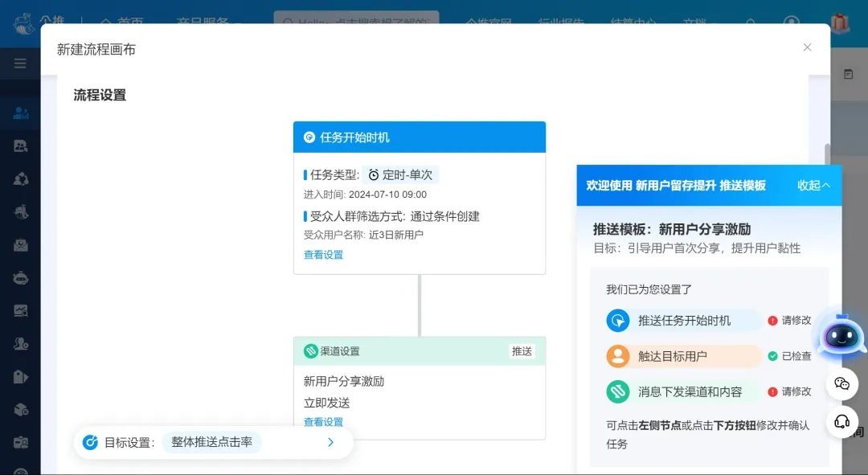The image size is (868, 475).
Task: Click the 目标设置 target icon
Action: click(91, 442)
